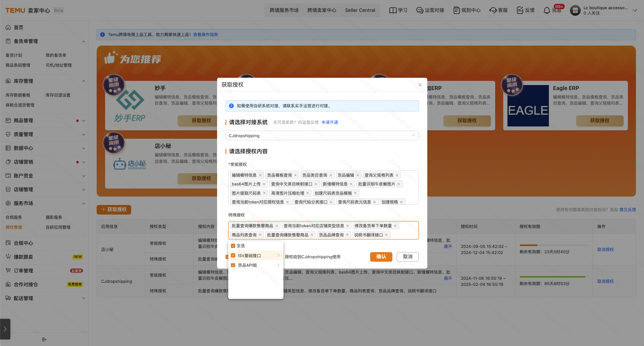Screen dimensions: 644x346
Task: Open 反馈 feedback in the top bar
Action: coord(525,10)
